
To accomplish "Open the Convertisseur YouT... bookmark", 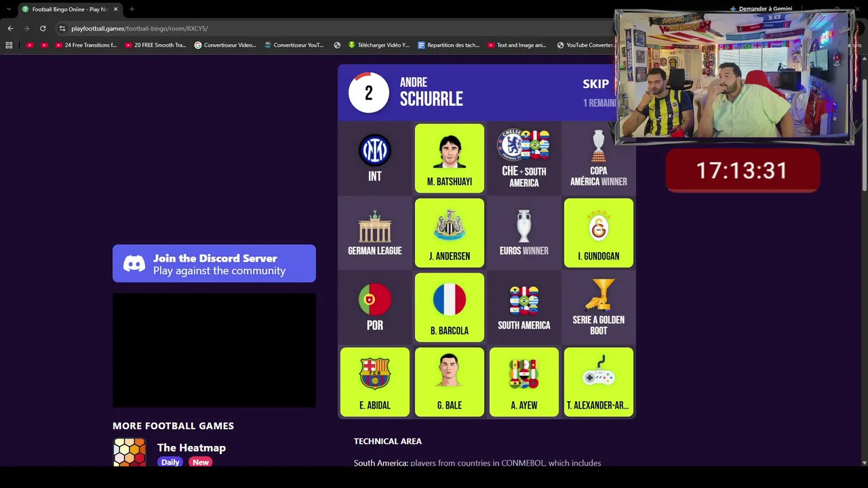I will coord(294,45).
